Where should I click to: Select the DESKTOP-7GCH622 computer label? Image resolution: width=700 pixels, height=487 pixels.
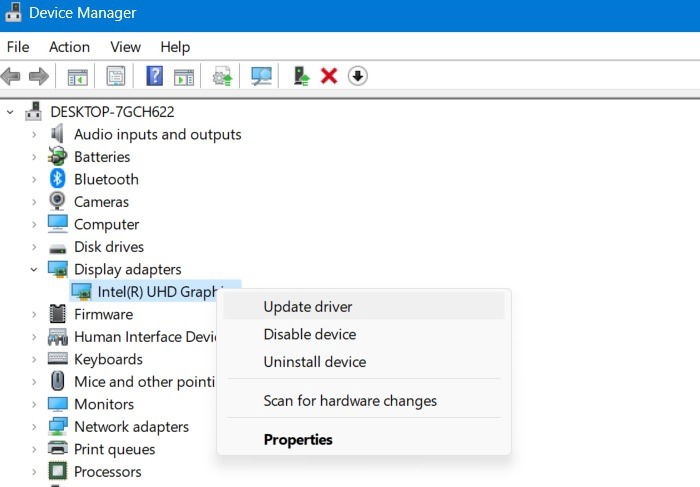(x=112, y=112)
